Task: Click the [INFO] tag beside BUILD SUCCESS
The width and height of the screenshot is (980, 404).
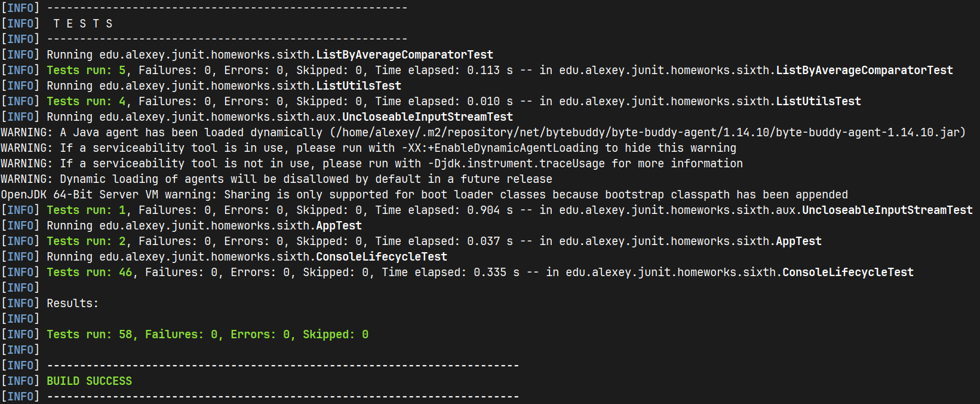Action: [x=20, y=381]
